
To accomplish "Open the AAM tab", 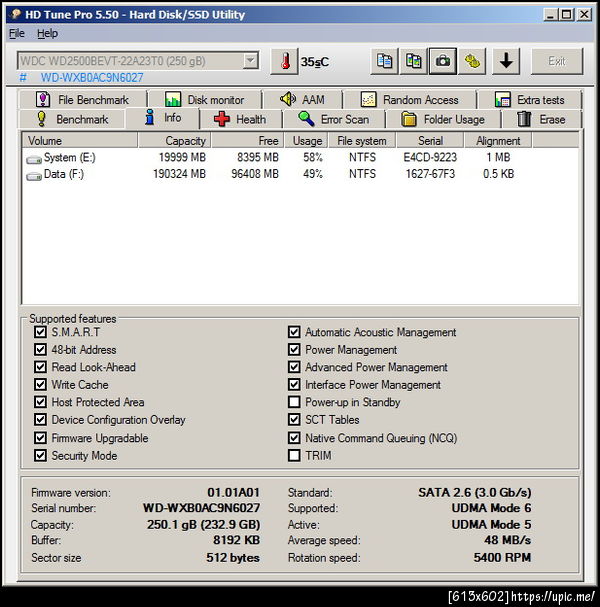I will (302, 100).
